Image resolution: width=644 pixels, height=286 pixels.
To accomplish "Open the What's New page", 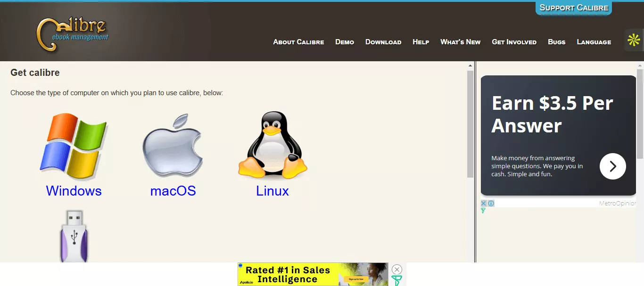I will point(461,42).
